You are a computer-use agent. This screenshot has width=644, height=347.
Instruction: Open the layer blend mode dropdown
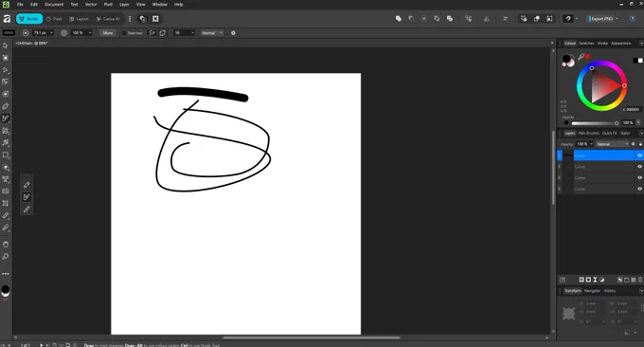tap(613, 144)
